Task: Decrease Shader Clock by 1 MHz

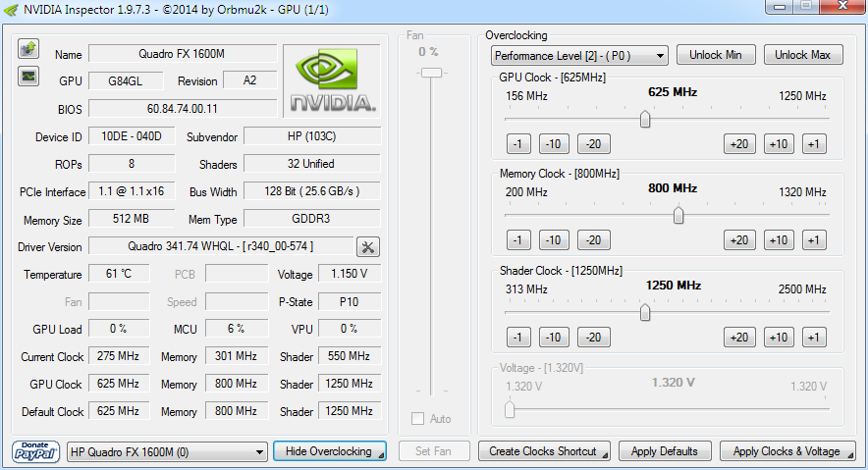Action: coord(518,338)
